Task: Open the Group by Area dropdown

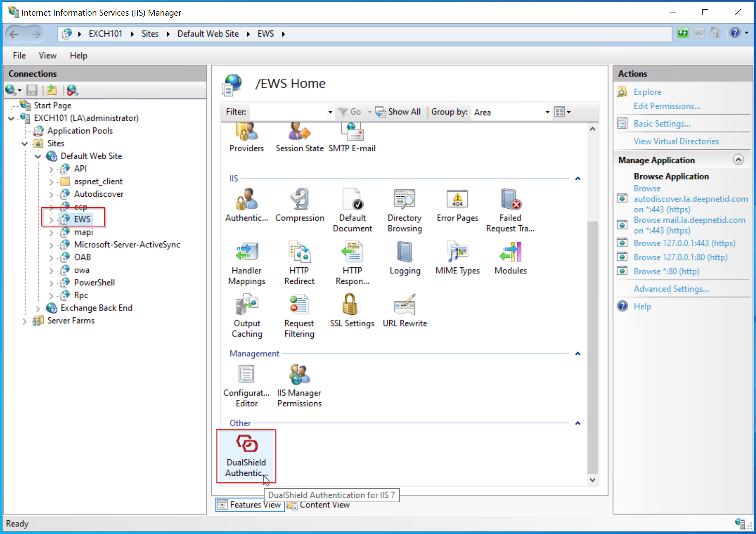Action: point(547,112)
